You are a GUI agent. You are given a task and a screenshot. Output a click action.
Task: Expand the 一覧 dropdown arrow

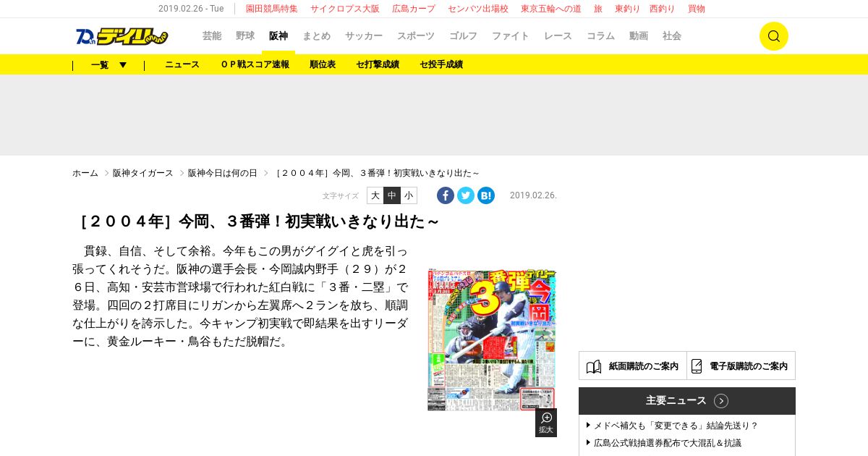[123, 65]
